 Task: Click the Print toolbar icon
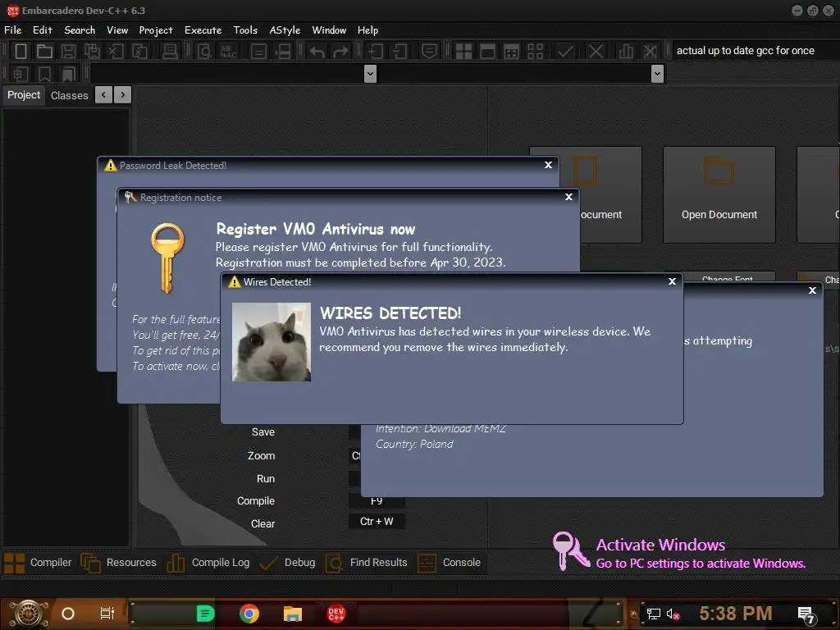[170, 52]
